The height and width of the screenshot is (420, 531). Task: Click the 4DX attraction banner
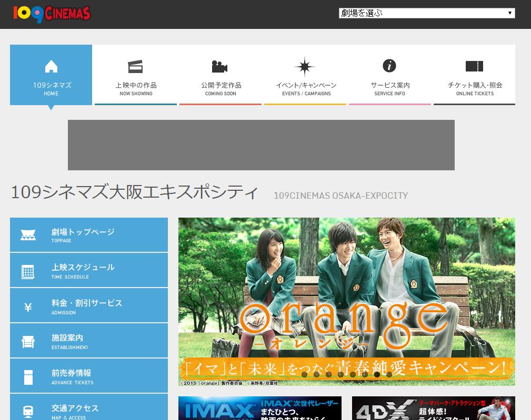[434, 408]
